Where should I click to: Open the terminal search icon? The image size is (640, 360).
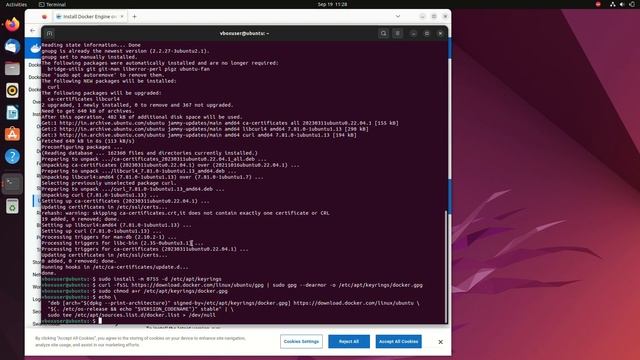(x=383, y=33)
